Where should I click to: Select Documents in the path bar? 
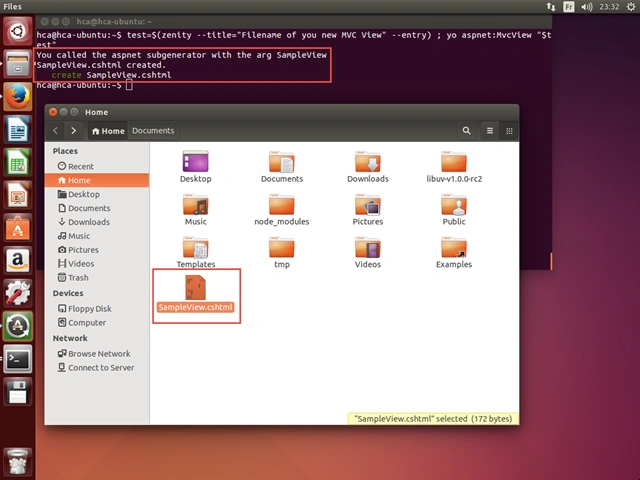(153, 131)
